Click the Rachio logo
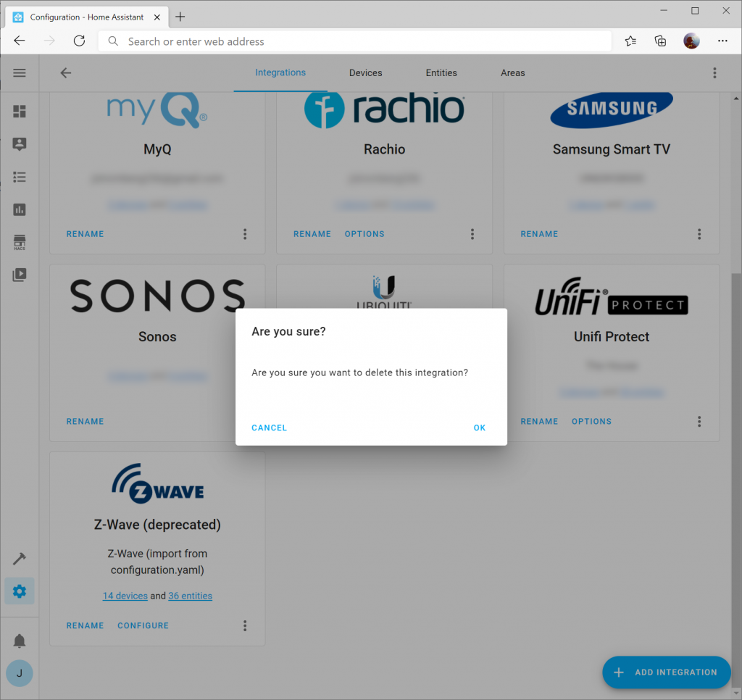The image size is (742, 700). (x=384, y=110)
